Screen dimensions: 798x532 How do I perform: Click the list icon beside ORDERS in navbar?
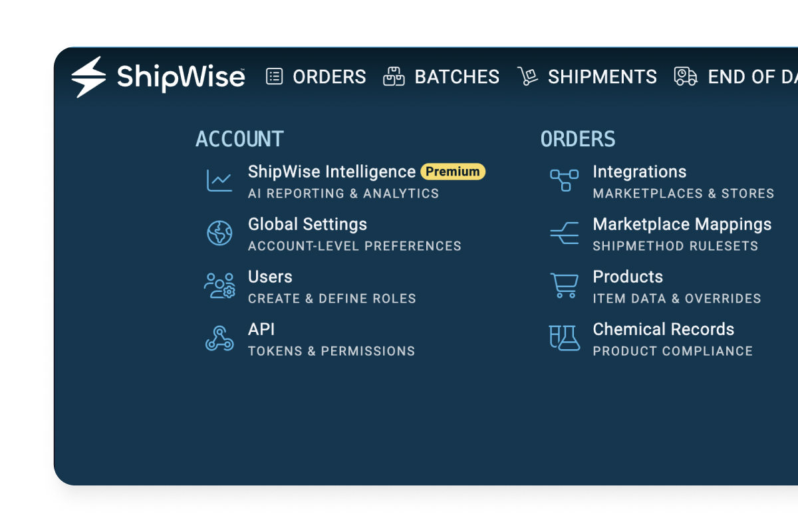(x=274, y=76)
